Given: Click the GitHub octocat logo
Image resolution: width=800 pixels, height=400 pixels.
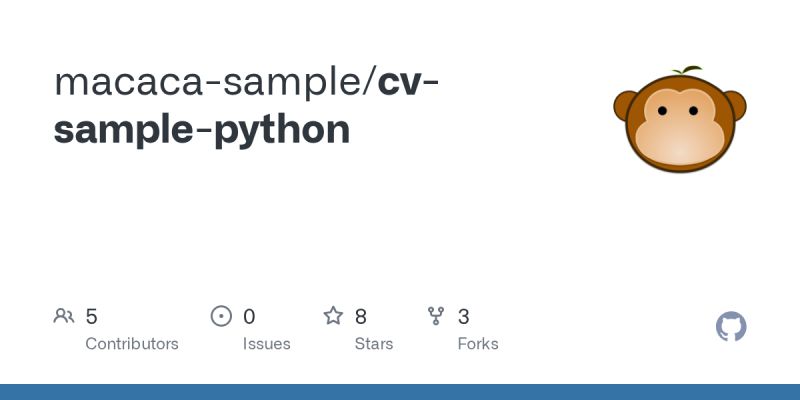Looking at the screenshot, I should click(x=731, y=327).
